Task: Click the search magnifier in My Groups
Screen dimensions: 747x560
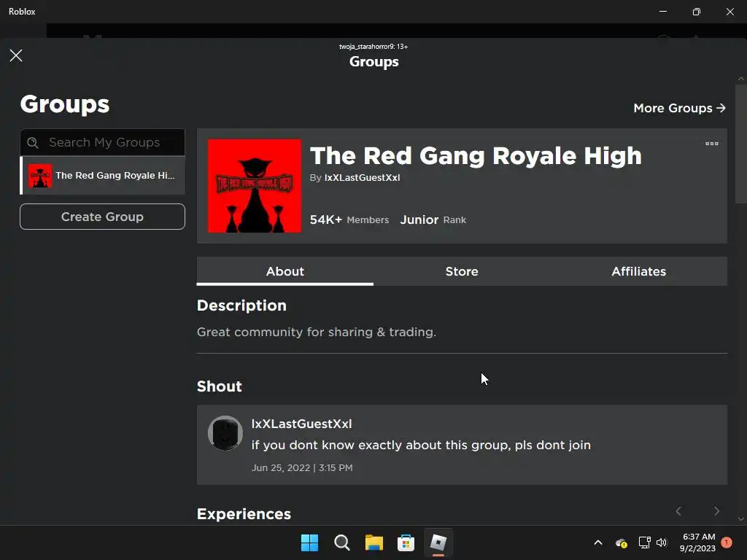Action: 33,142
